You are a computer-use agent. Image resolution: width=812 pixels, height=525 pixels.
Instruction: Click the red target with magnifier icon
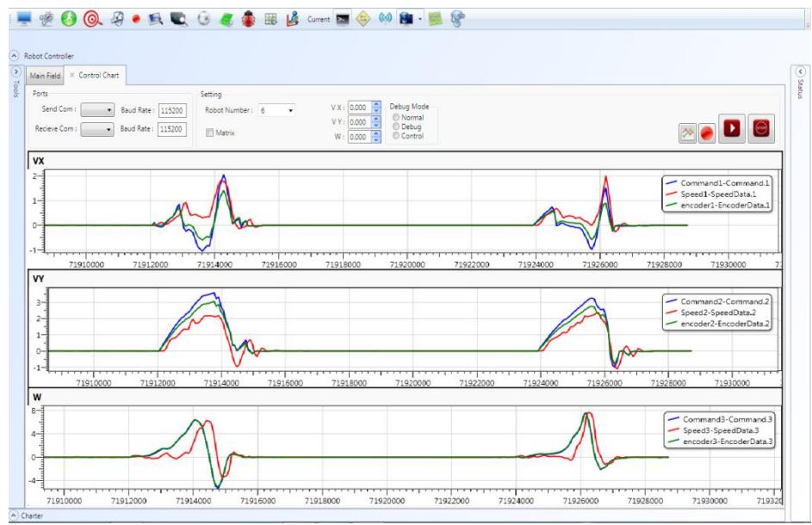coord(92,19)
